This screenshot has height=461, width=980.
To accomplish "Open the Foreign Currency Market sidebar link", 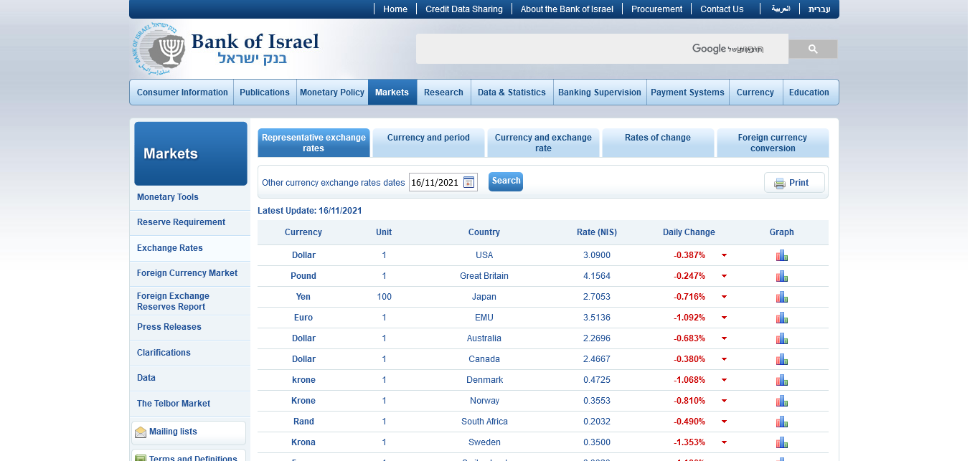I will point(187,273).
